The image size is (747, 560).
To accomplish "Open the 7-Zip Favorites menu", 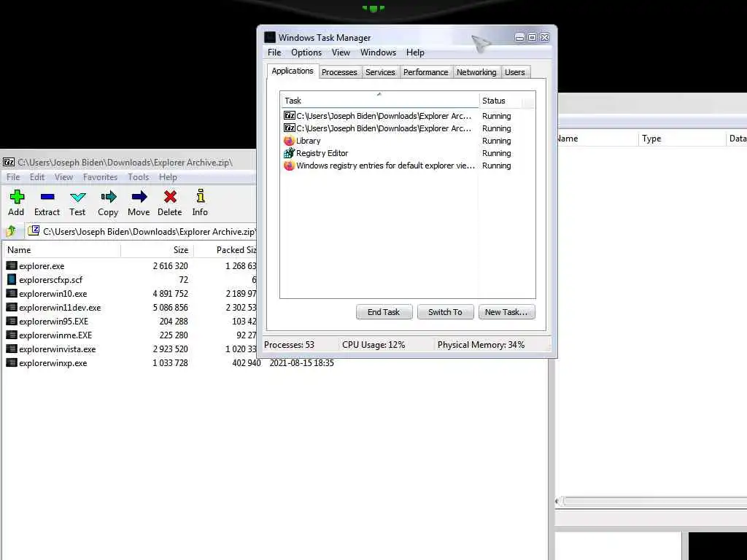I will 100,177.
